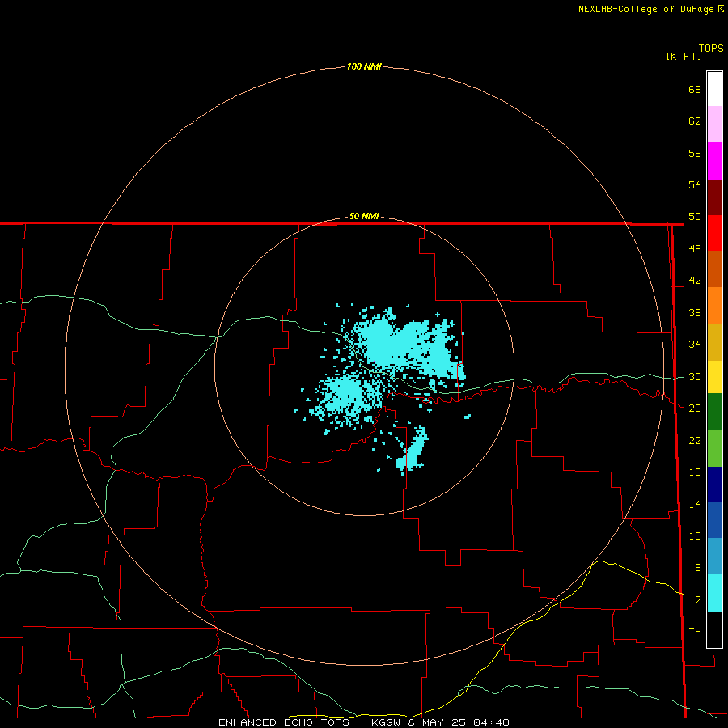Click the yellow 30 kft legend swatch
The image size is (728, 728).
click(714, 377)
